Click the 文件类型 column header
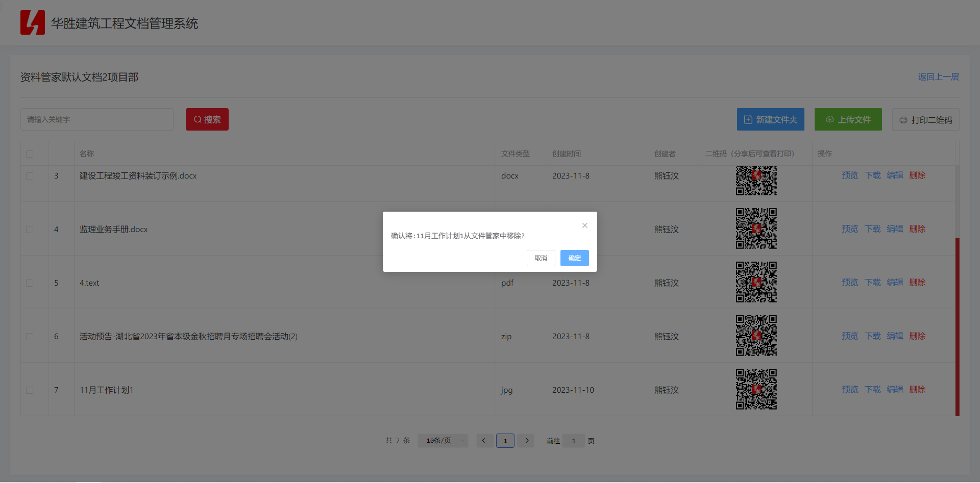980x483 pixels. click(x=516, y=154)
